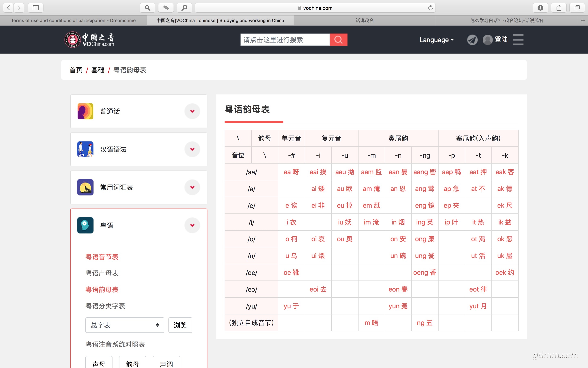
Task: Click the final 'ak 德'
Action: [505, 189]
